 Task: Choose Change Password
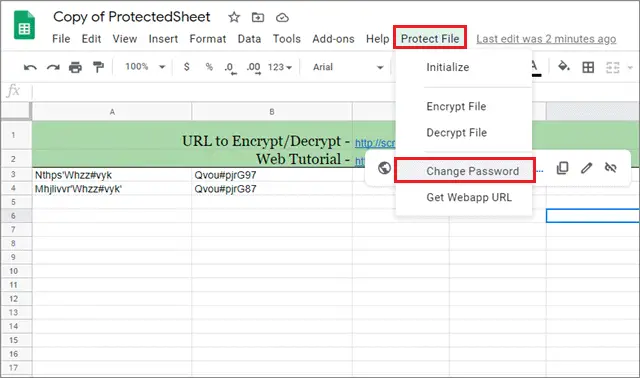pyautogui.click(x=464, y=171)
